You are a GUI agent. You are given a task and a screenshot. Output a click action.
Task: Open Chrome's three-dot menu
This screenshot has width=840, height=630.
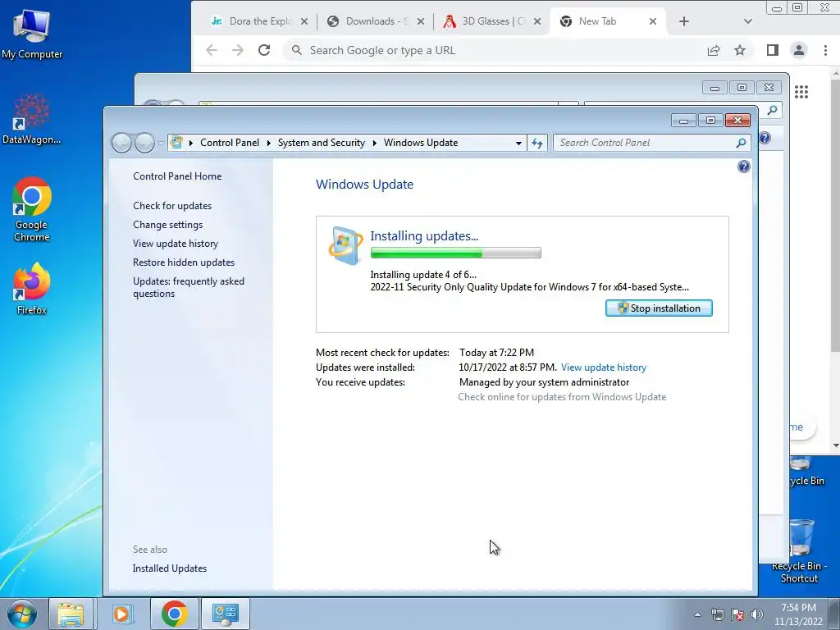tap(825, 50)
